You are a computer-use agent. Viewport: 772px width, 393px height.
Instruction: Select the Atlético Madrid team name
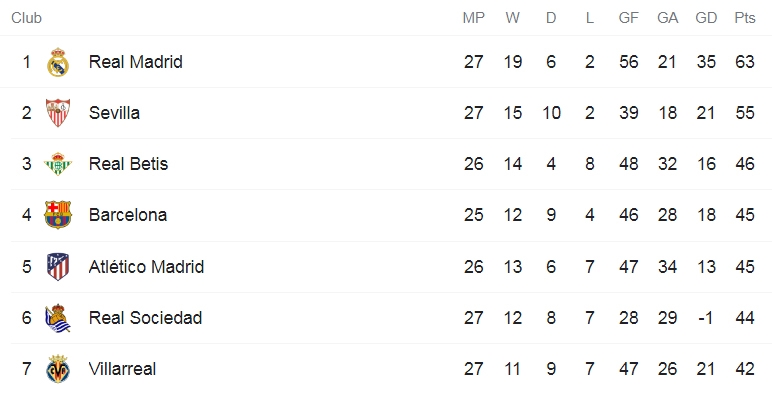146,266
